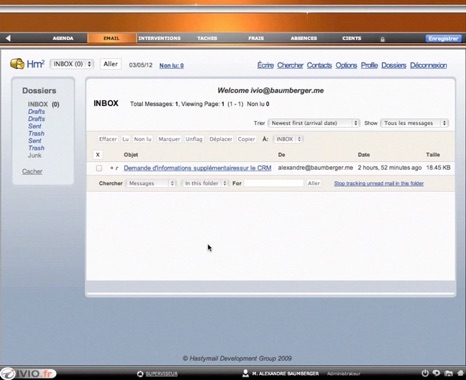Tick the checkbox for the CRM message
This screenshot has height=380, width=466.
click(99, 168)
